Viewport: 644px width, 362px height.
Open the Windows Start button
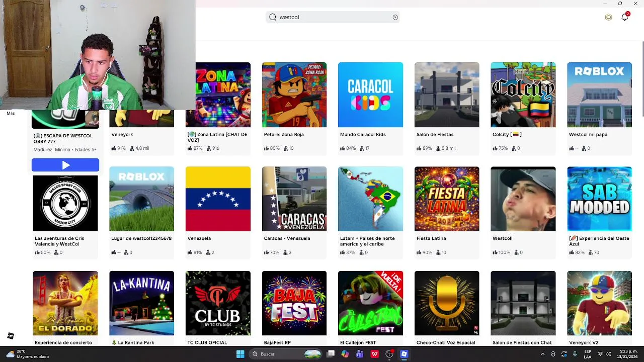(x=240, y=354)
